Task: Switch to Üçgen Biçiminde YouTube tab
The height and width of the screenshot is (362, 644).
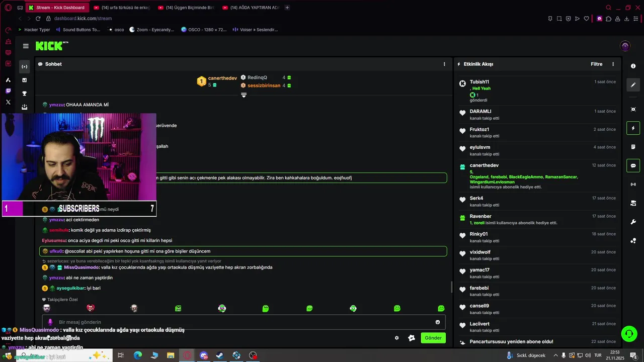Action: click(x=186, y=8)
